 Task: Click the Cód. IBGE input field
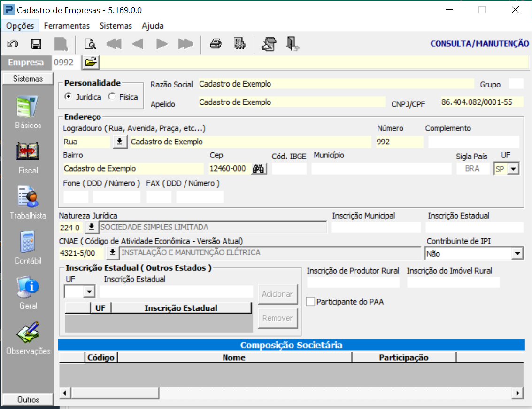click(x=289, y=168)
